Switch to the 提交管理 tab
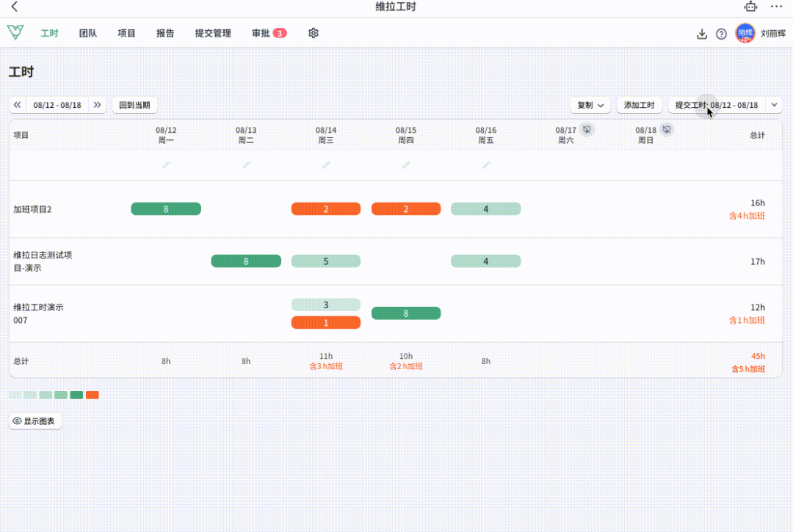 pos(213,33)
